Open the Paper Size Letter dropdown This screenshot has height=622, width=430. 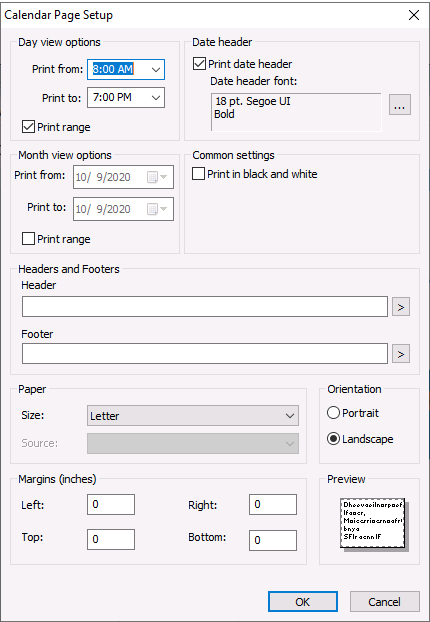coord(193,416)
